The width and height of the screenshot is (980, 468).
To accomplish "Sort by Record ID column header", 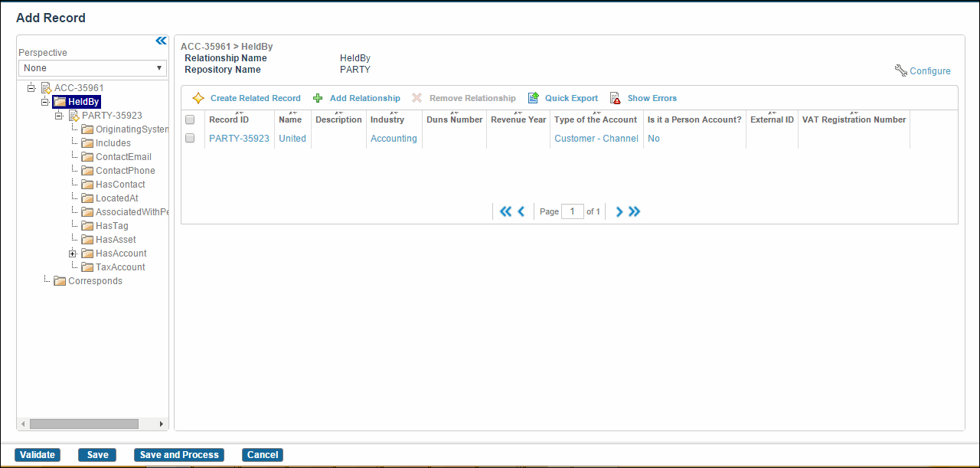I will point(229,119).
